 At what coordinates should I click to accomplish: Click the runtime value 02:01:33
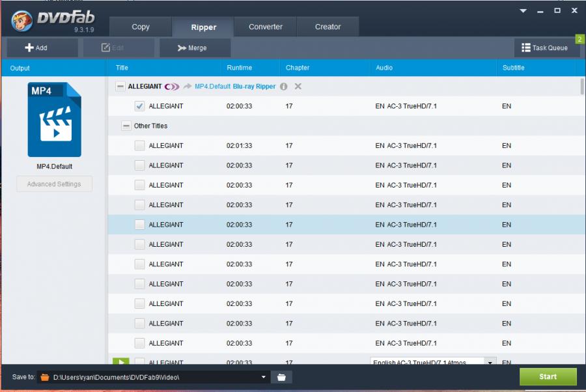(x=239, y=145)
